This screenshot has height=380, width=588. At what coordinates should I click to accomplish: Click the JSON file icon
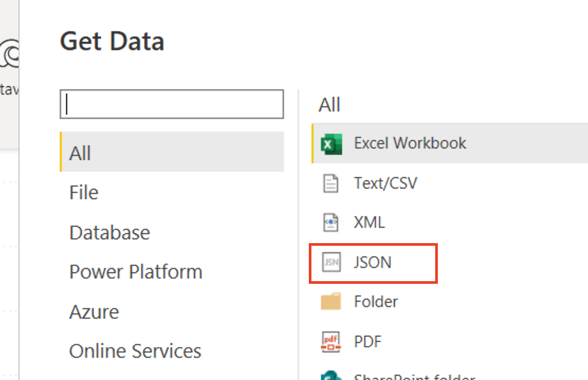[331, 262]
